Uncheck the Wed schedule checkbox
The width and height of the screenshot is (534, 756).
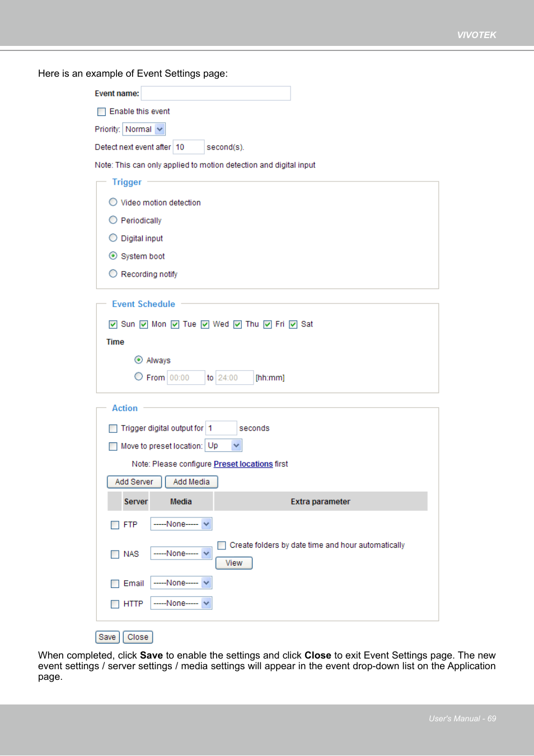click(x=205, y=324)
